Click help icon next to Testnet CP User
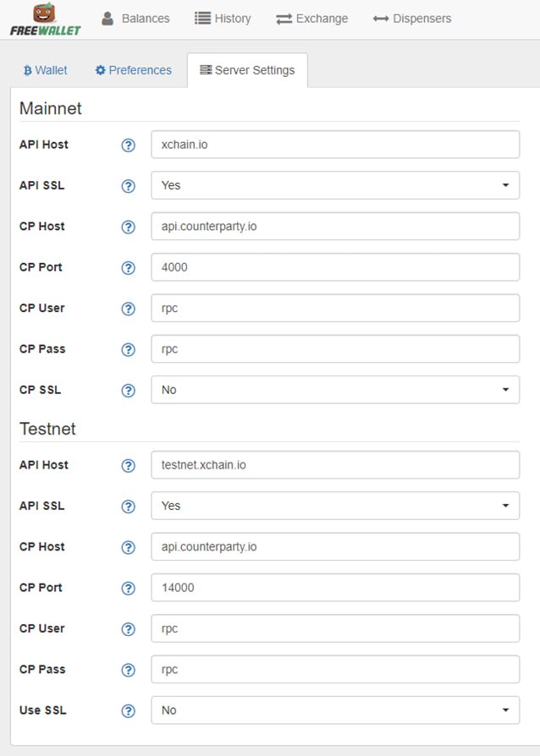Screen dimensions: 540x756 click(x=128, y=629)
